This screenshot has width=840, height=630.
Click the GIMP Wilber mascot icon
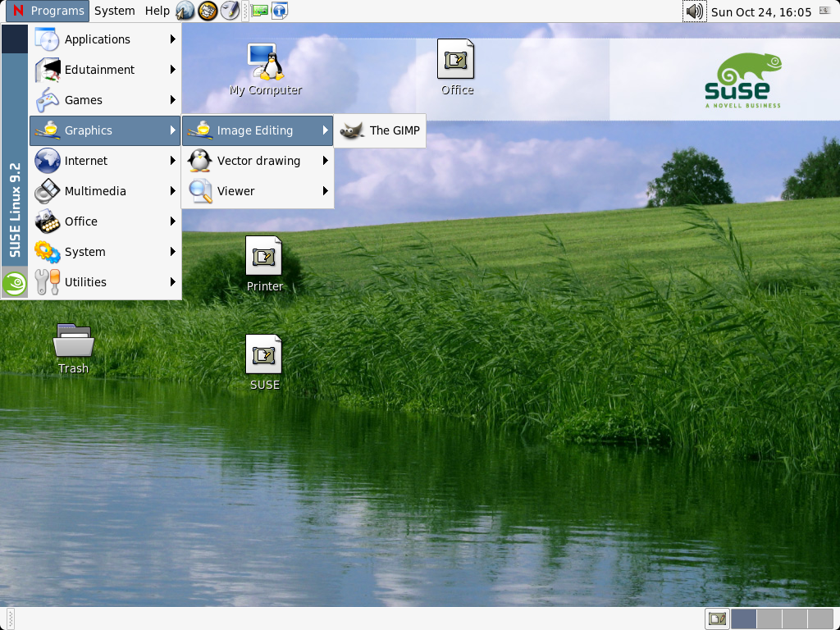(x=352, y=130)
